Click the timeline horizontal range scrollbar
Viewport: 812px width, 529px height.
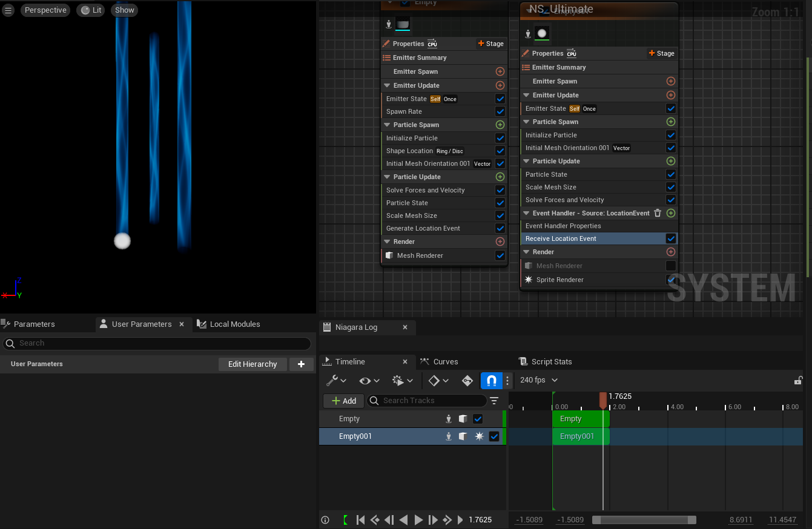(x=644, y=520)
